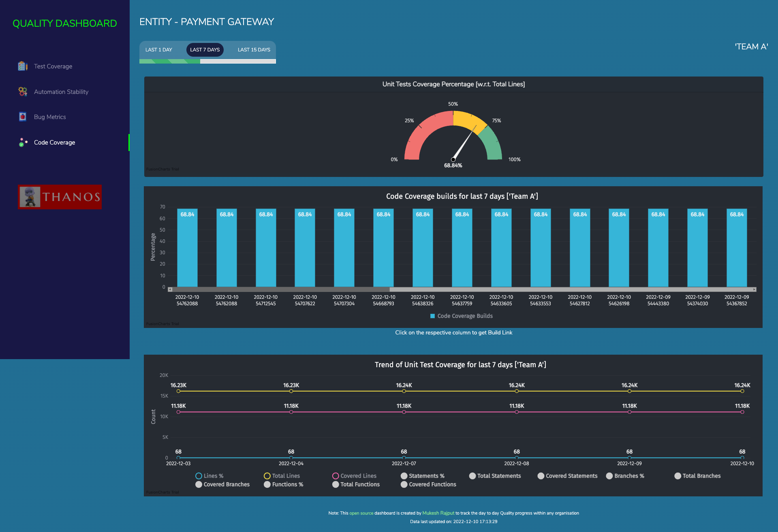Screen dimensions: 778x532
Task: Enable the Statements % legend series
Action: 423,476
